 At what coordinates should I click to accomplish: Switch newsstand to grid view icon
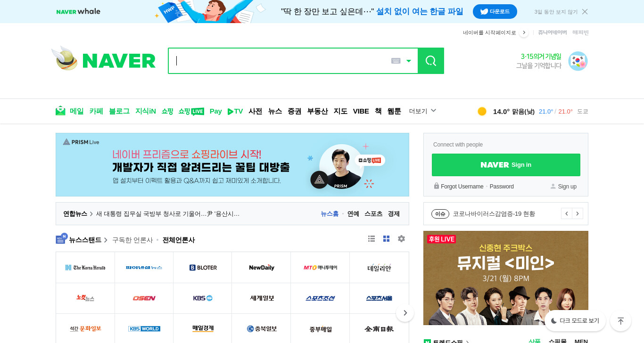click(387, 239)
